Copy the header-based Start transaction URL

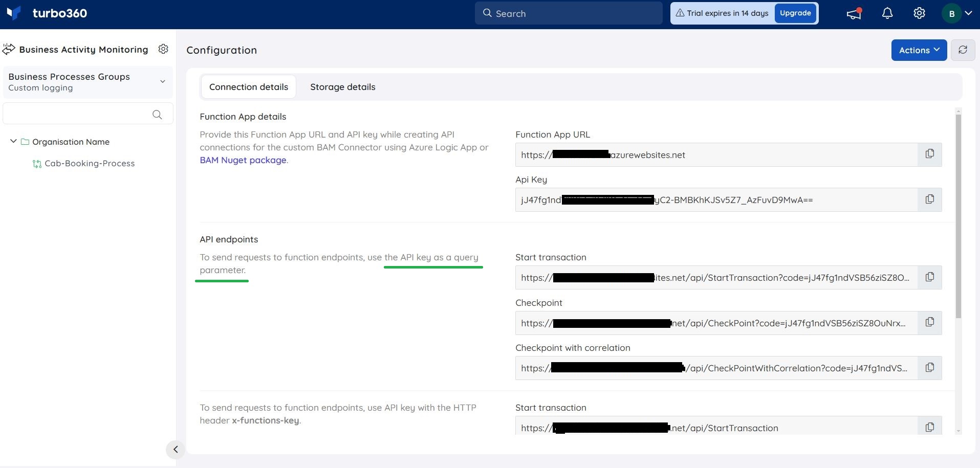coord(929,427)
